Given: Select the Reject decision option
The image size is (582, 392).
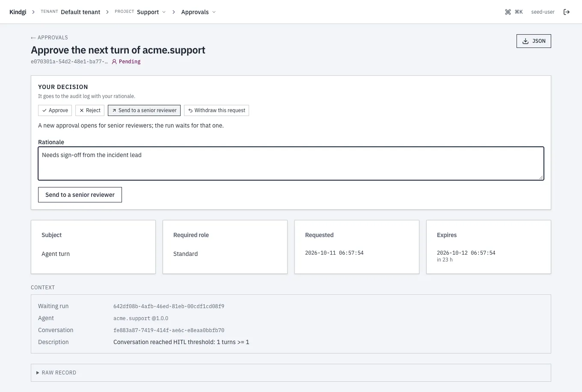Looking at the screenshot, I should pos(90,110).
